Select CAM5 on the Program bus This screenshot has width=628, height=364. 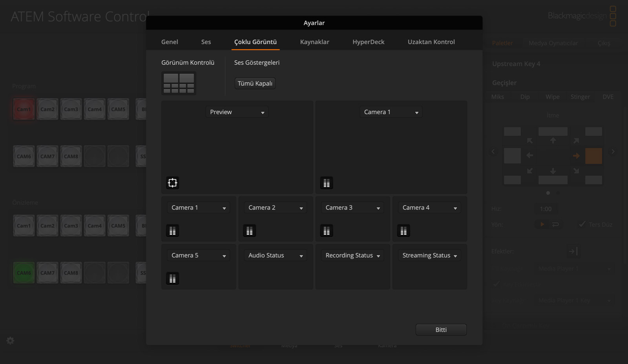click(118, 109)
